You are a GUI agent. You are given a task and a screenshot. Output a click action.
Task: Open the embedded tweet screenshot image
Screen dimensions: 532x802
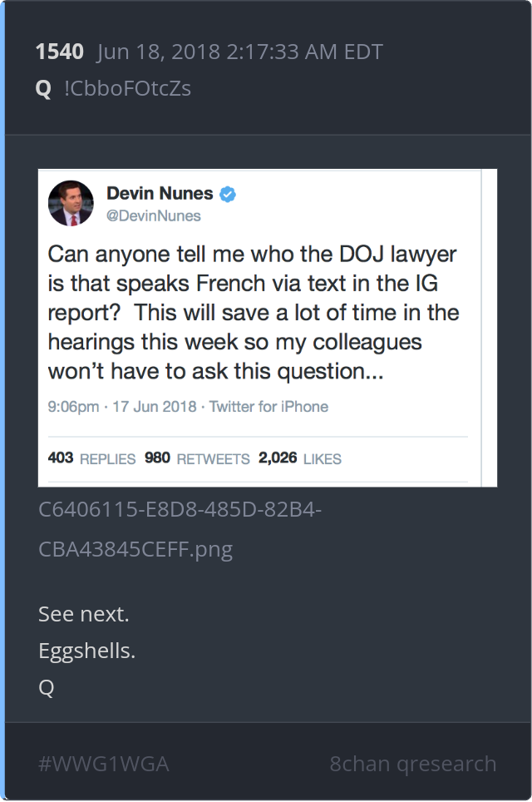[268, 328]
